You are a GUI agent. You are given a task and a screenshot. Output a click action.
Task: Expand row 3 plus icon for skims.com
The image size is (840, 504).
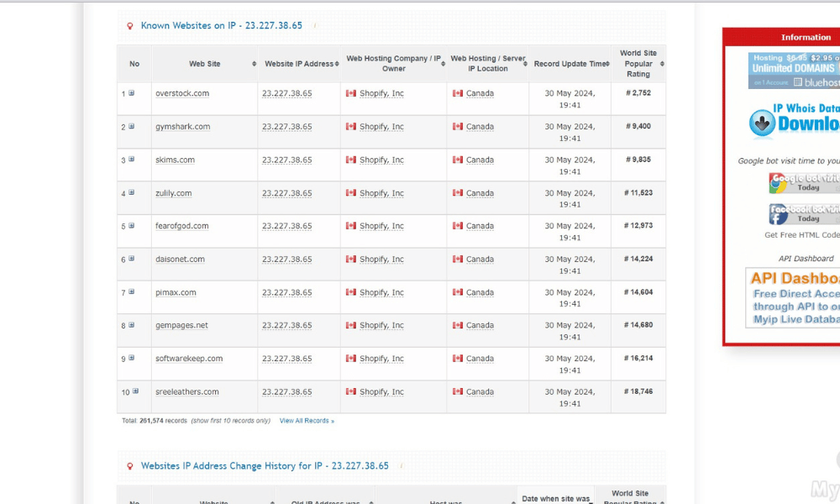131,160
